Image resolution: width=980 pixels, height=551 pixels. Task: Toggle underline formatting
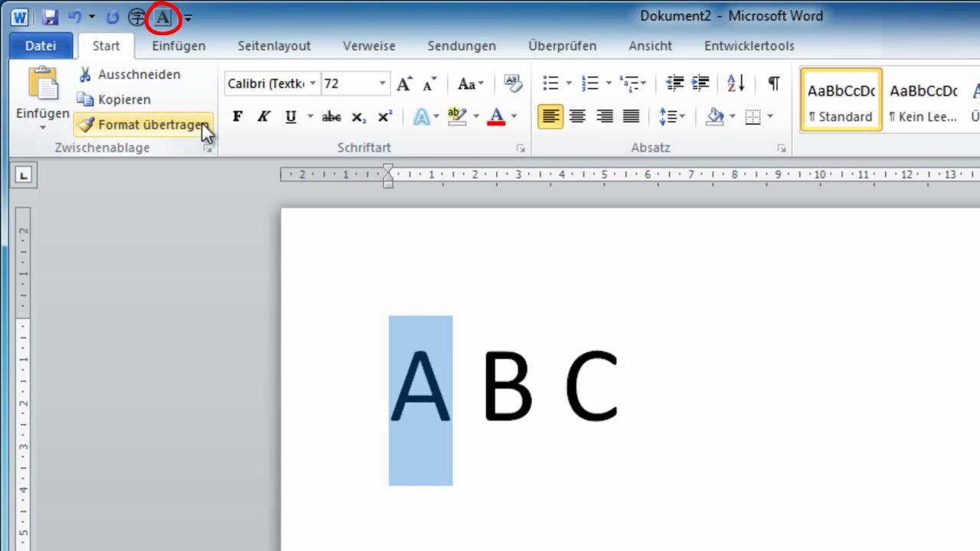click(x=291, y=116)
